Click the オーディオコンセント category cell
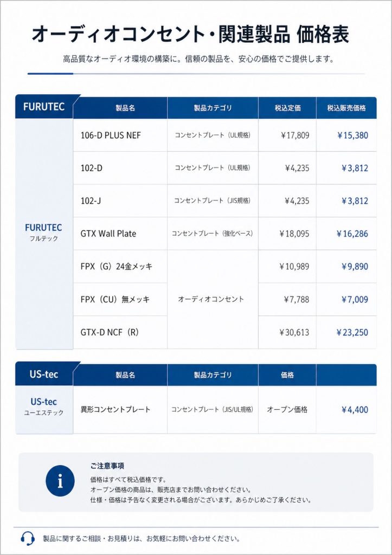Viewport: 392px width, 555px height. 211,299
